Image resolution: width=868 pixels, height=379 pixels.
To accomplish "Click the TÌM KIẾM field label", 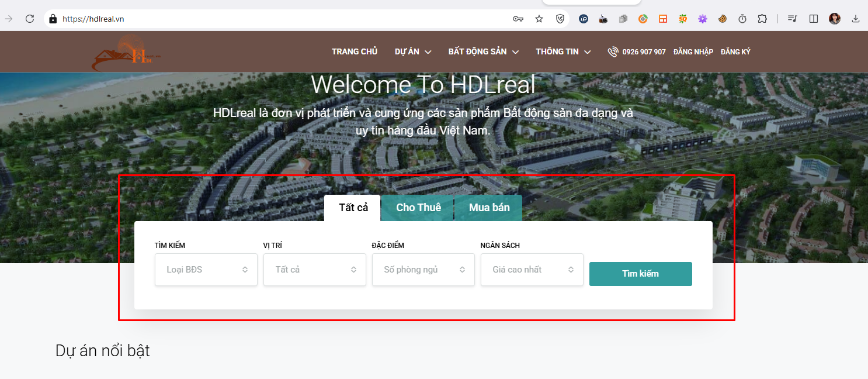I will pyautogui.click(x=170, y=246).
